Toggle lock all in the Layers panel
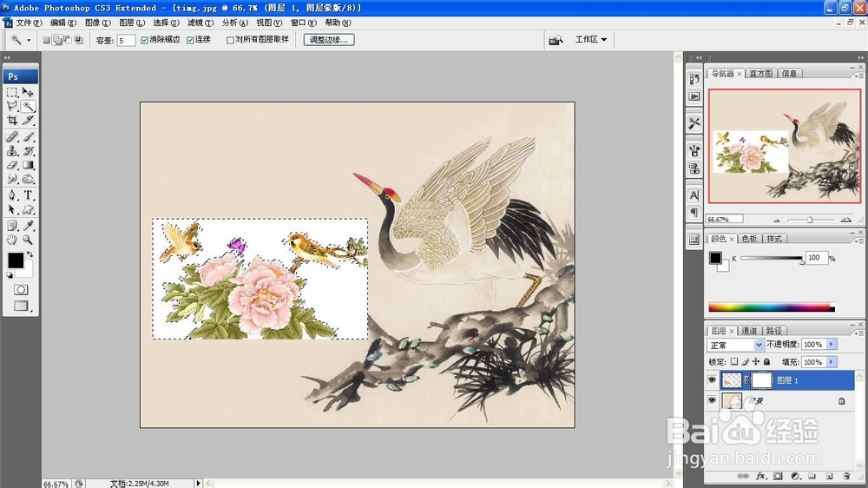 [766, 362]
